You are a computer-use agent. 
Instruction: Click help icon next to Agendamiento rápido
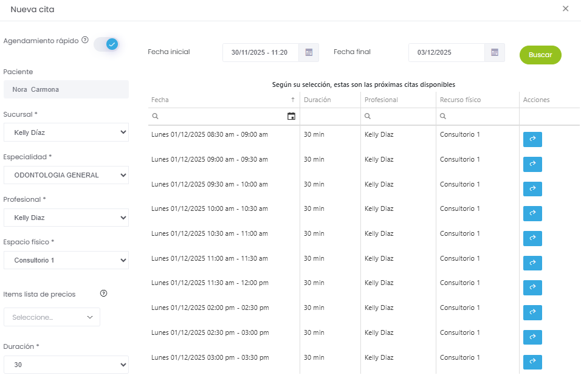click(85, 40)
